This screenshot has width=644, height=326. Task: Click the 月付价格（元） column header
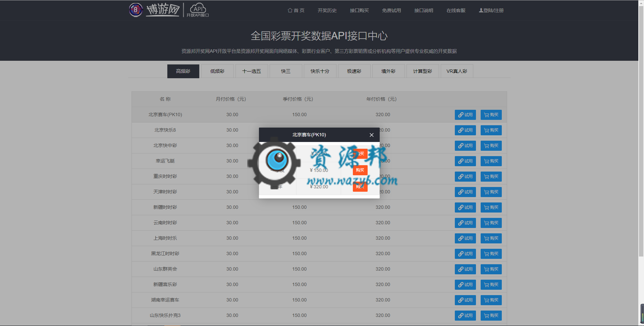click(x=231, y=99)
